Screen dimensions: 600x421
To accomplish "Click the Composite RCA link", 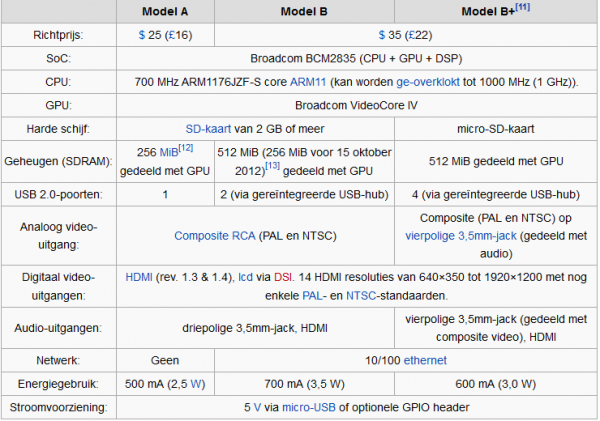I will (216, 236).
